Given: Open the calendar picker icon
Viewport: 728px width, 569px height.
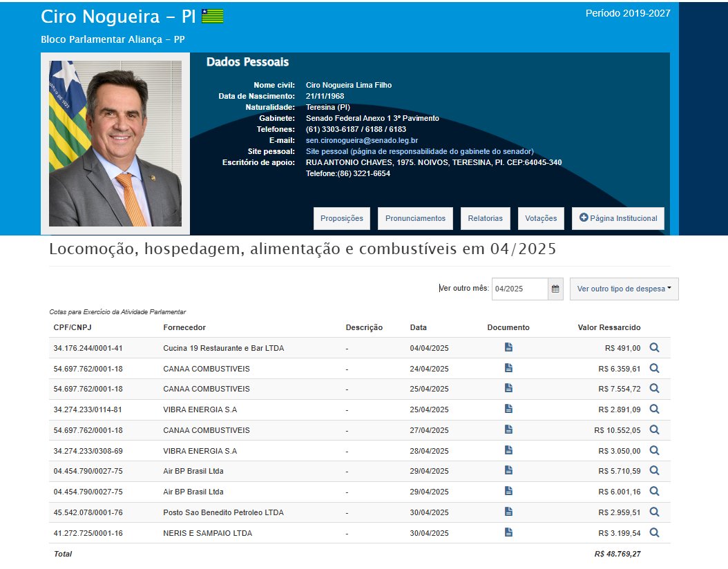Looking at the screenshot, I should pos(555,289).
